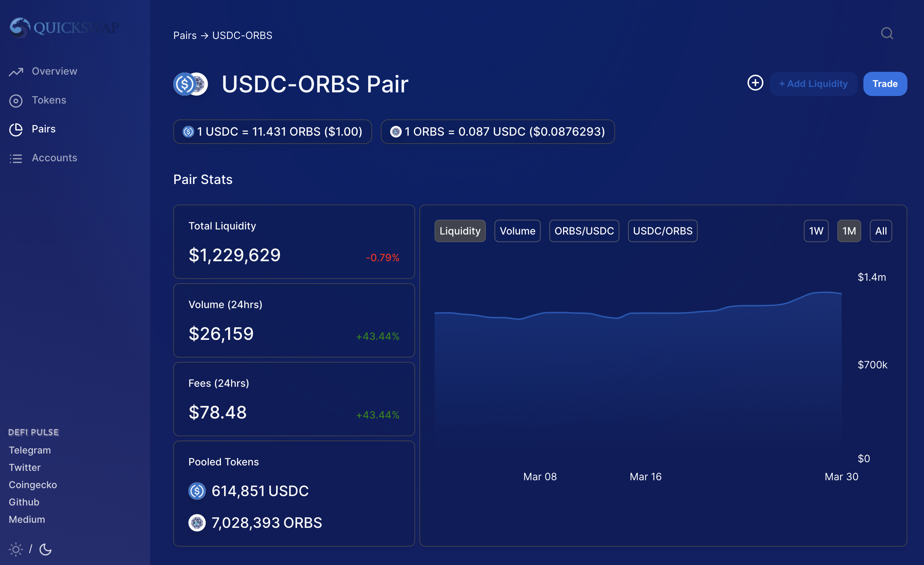Click the Mar 16 axis label

645,477
